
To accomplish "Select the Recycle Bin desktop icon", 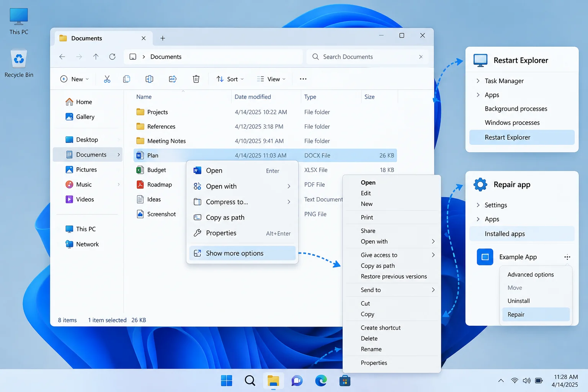I will pyautogui.click(x=19, y=64).
